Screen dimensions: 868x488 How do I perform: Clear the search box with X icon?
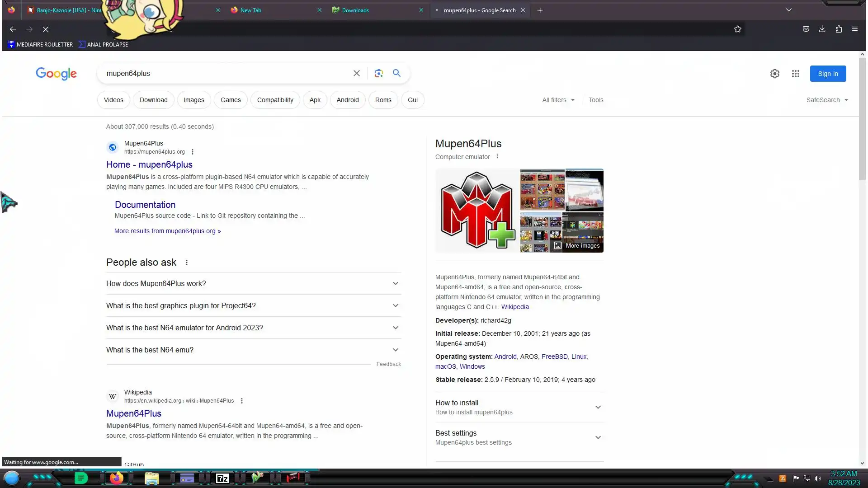[357, 73]
